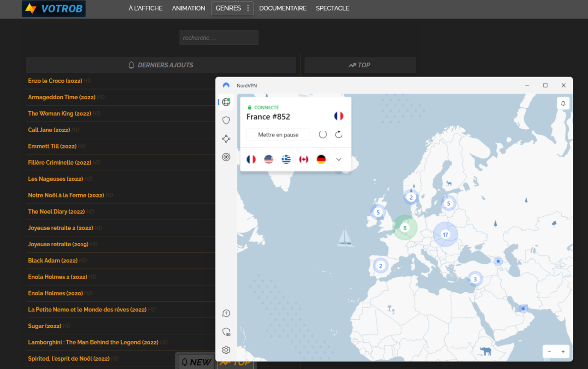Screen dimensions: 588x369
Task: Click the green map cluster marked 8
Action: [405, 227]
